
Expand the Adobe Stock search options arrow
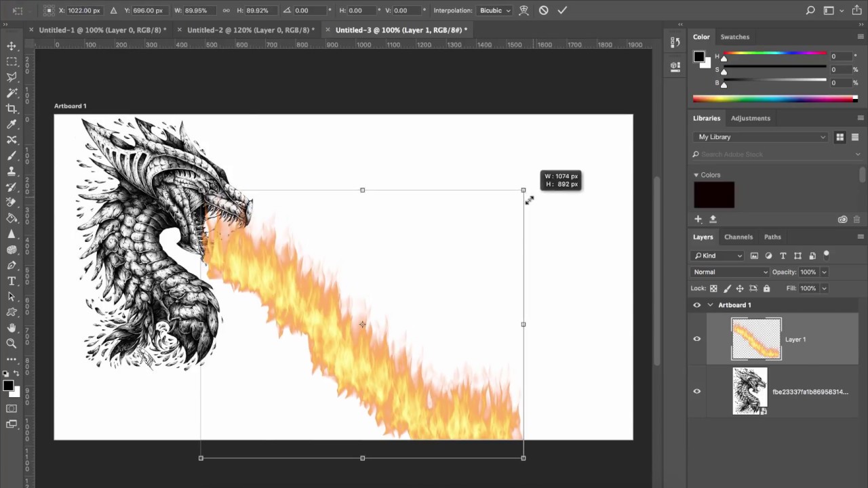click(x=858, y=155)
